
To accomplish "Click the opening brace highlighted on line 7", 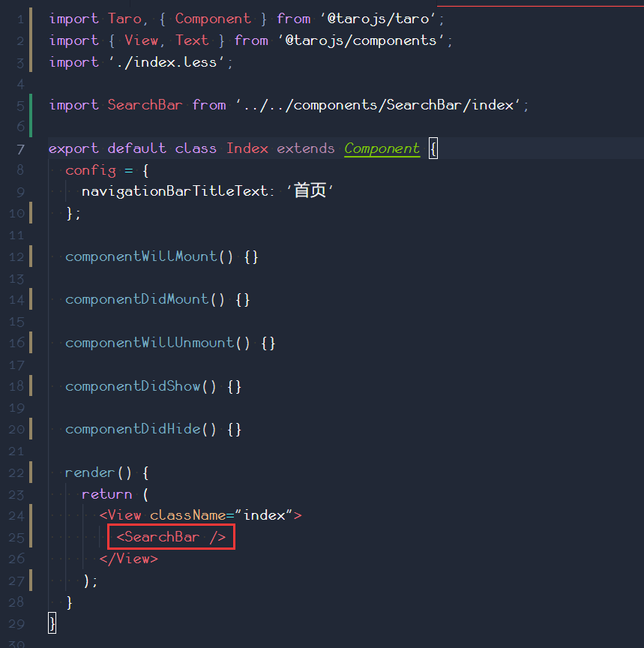I will [x=433, y=148].
